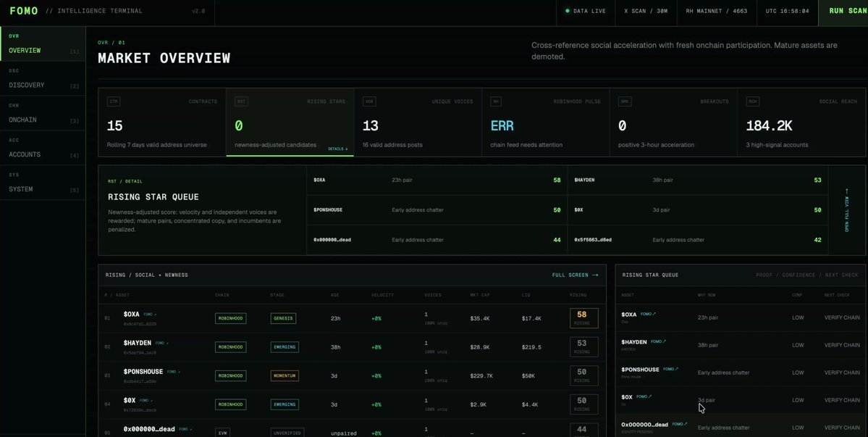Open FOMO arrow link for 0x000000…dead in queue panel
Viewport: 868px width, 437px height.
point(680,424)
